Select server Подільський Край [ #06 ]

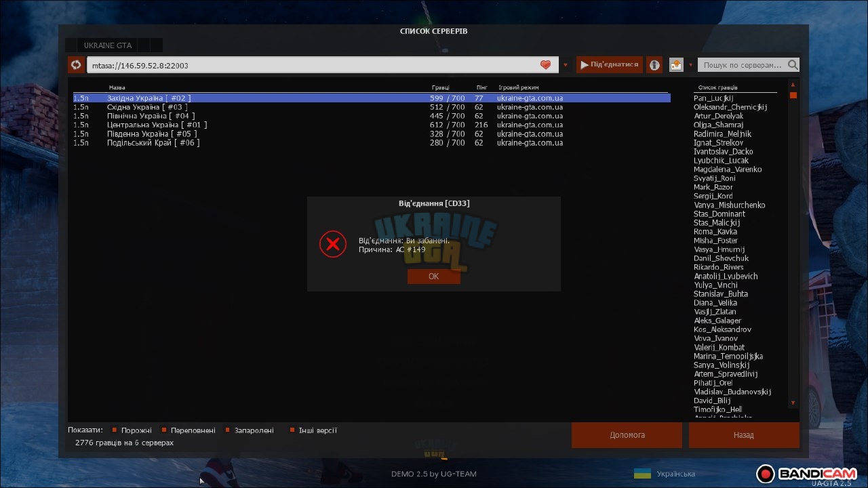click(x=372, y=143)
